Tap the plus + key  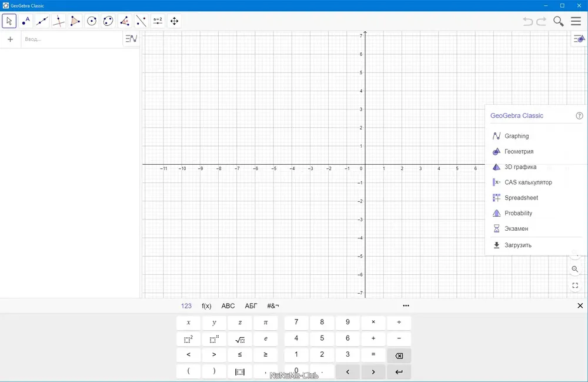(373, 339)
